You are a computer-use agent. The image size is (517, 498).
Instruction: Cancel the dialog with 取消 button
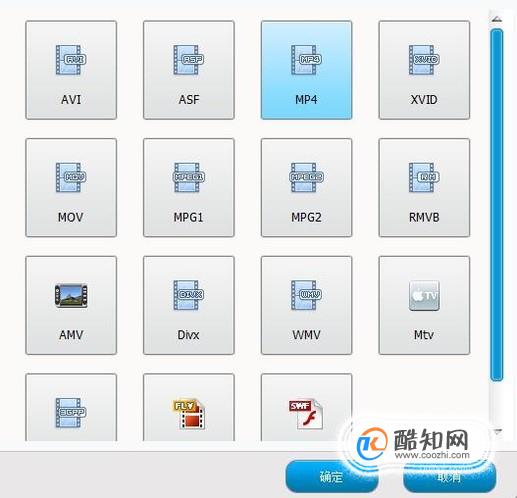(449, 477)
